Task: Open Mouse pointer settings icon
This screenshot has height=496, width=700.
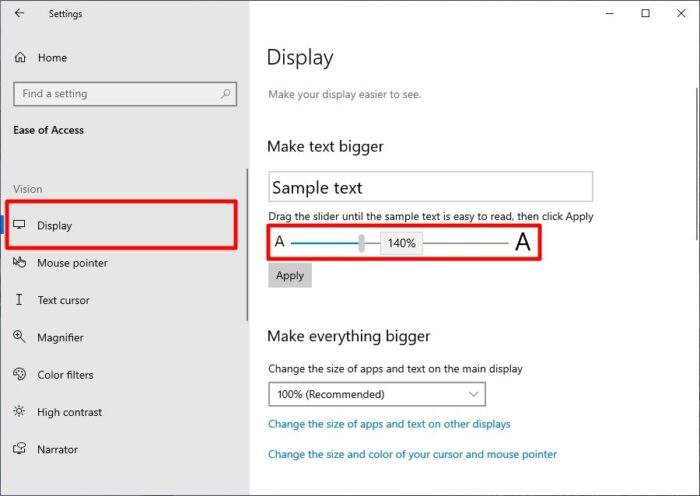Action: [19, 262]
